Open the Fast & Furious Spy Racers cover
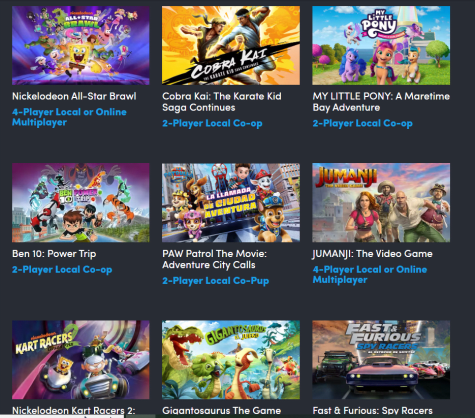Screen dimensions: 475x418 coord(381,360)
